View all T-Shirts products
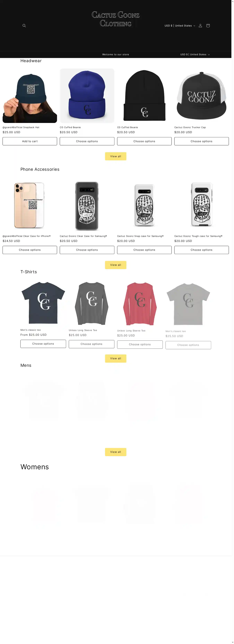This screenshot has width=234, height=644. 116,358
